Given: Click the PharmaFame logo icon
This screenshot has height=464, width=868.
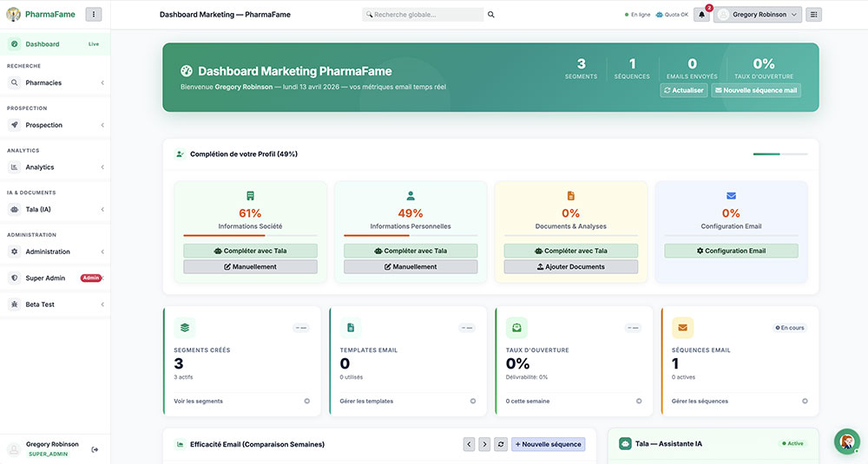Looking at the screenshot, I should pos(13,15).
